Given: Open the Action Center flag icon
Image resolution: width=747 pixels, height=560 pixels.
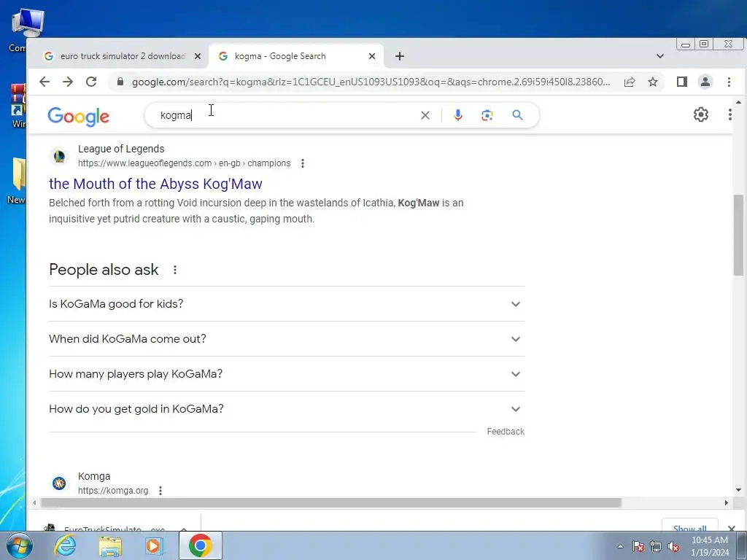Looking at the screenshot, I should click(x=638, y=547).
